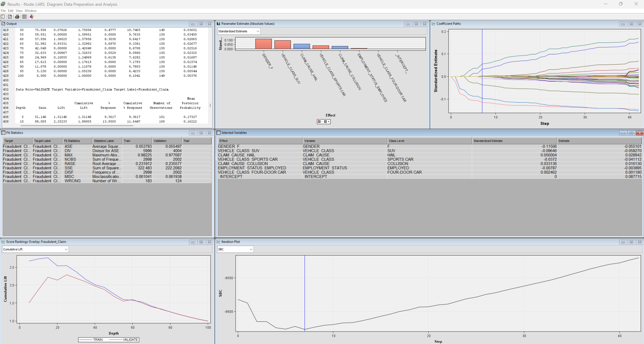This screenshot has height=344, width=644.
Task: Click the red negative-sign legend swatch
Action: [x=320, y=122]
